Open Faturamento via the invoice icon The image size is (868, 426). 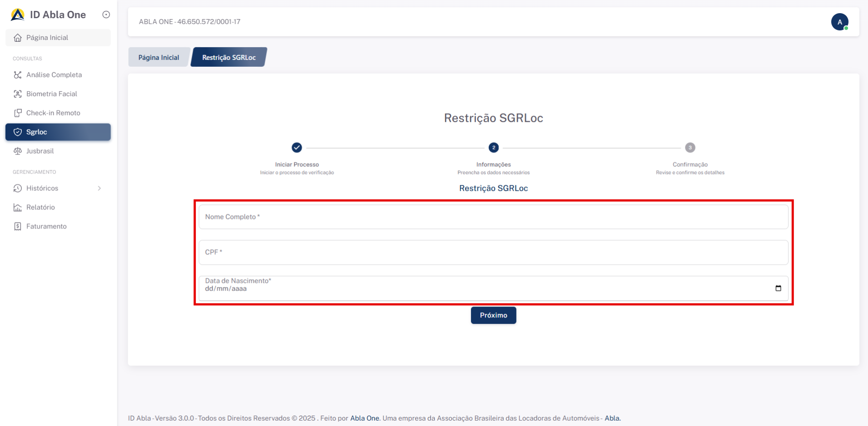point(18,227)
